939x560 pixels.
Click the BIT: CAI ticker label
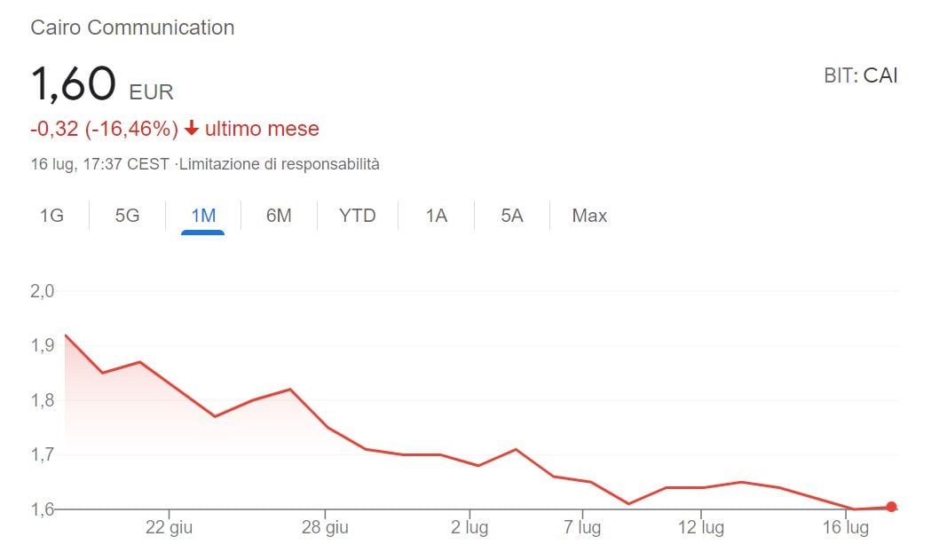tap(860, 75)
